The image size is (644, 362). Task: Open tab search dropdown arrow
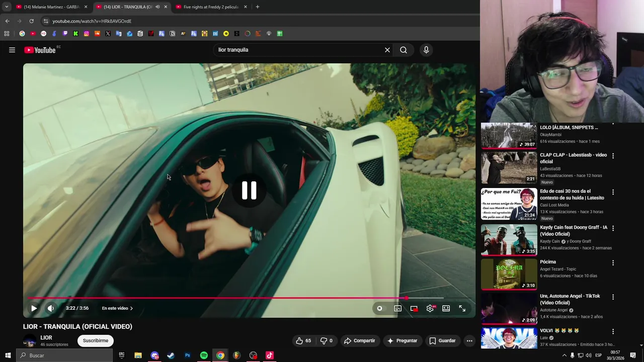(x=7, y=7)
